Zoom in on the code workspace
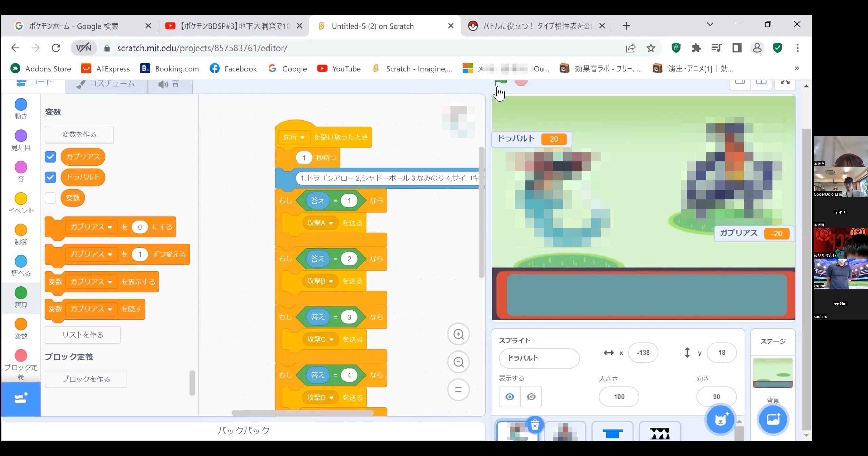This screenshot has height=456, width=868. [x=458, y=334]
